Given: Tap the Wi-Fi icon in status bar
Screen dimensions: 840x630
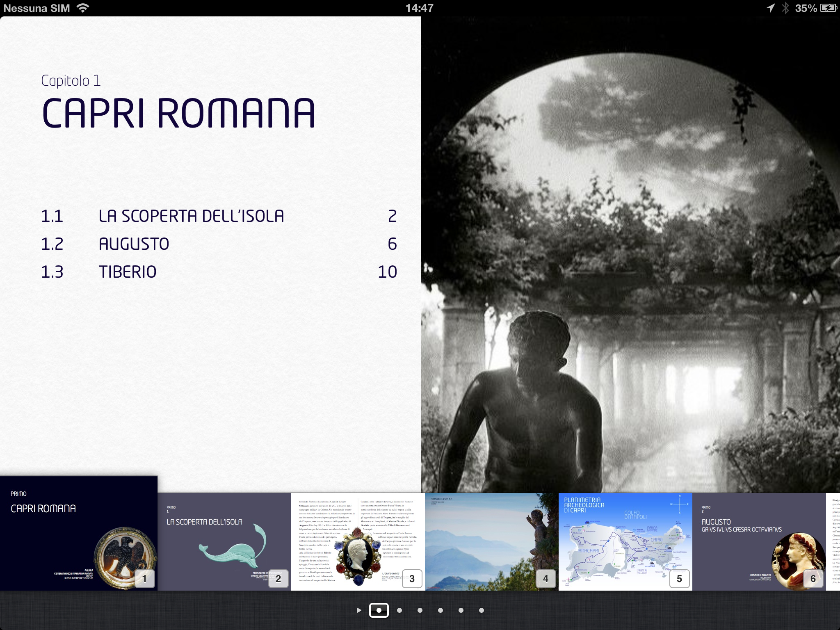Looking at the screenshot, I should tap(83, 8).
